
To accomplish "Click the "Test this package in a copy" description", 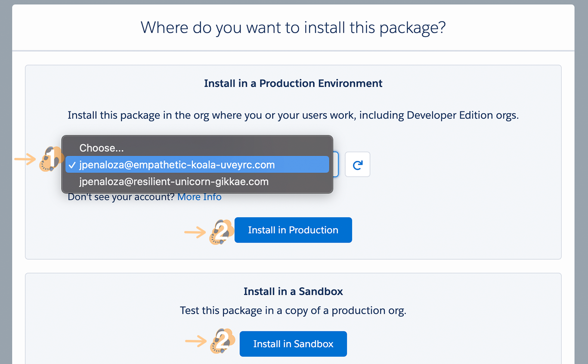I will pos(293,311).
